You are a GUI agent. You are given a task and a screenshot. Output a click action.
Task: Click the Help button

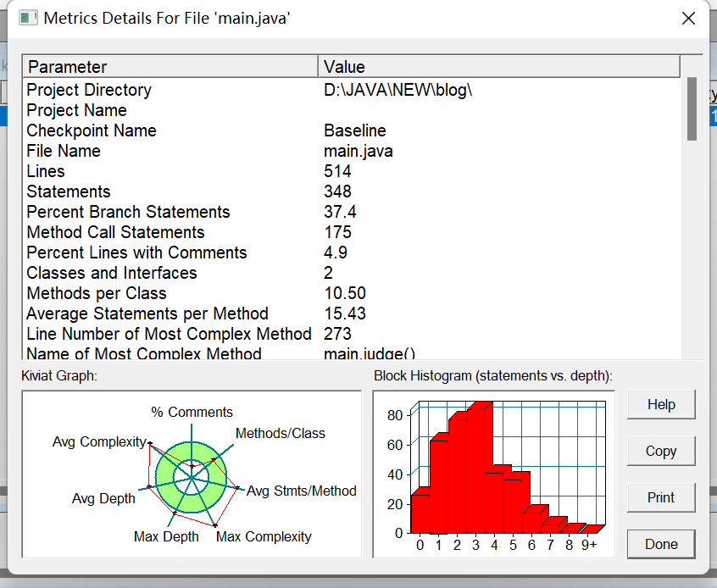click(661, 405)
